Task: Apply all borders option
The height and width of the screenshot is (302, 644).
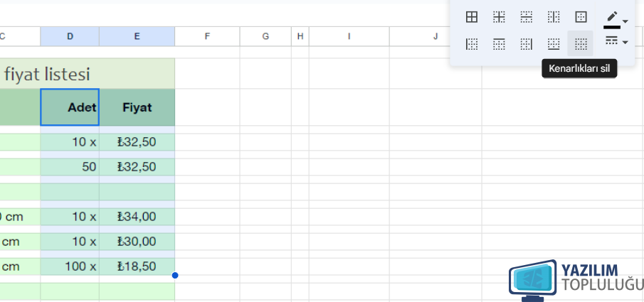Action: 472,17
